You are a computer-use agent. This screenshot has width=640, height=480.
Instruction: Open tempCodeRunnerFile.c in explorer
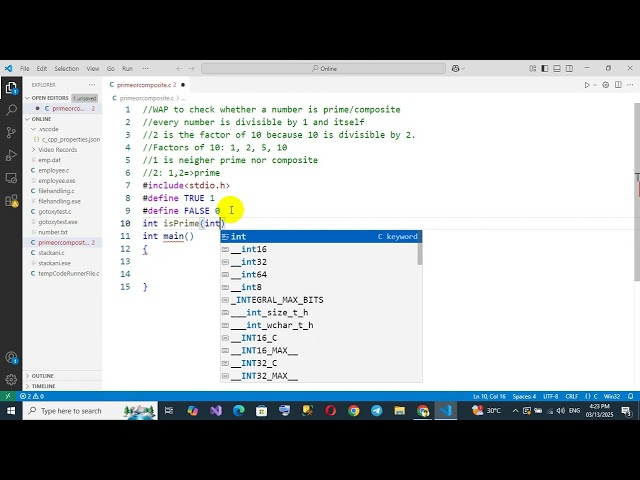(62, 273)
